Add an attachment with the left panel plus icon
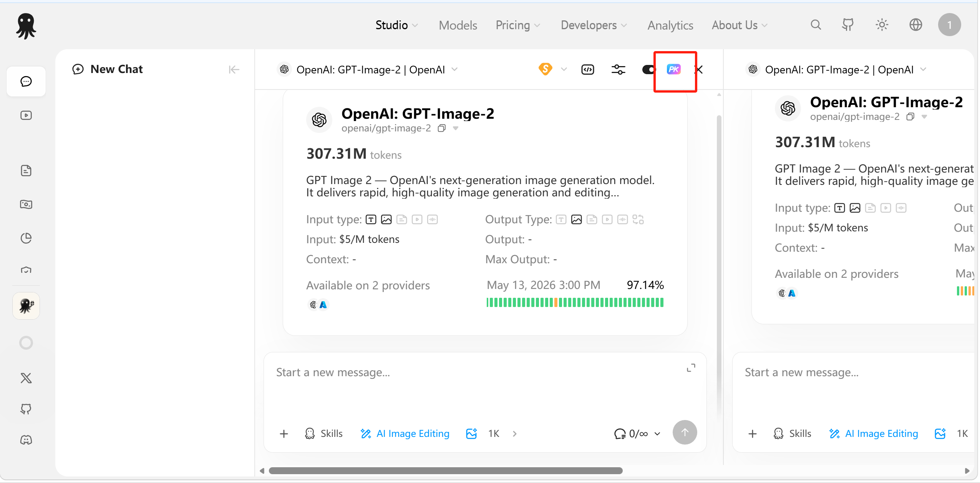Image resolution: width=980 pixels, height=483 pixels. pos(284,434)
